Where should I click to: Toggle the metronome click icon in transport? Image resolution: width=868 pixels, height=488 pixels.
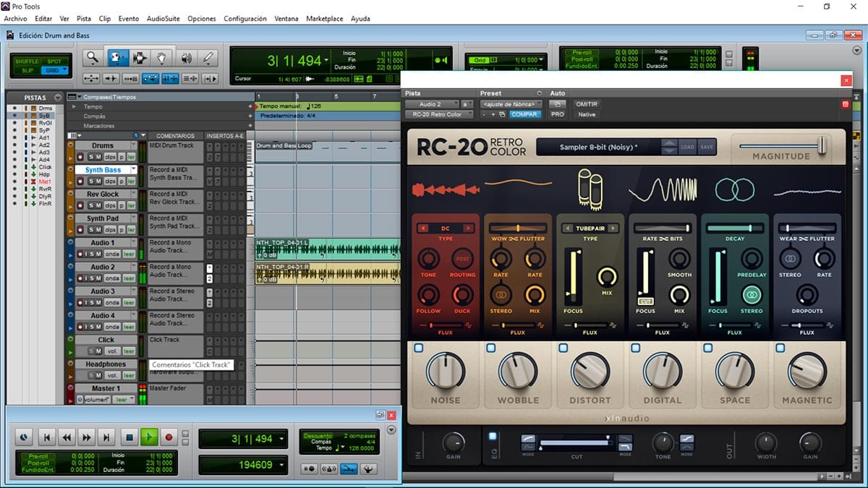point(329,468)
